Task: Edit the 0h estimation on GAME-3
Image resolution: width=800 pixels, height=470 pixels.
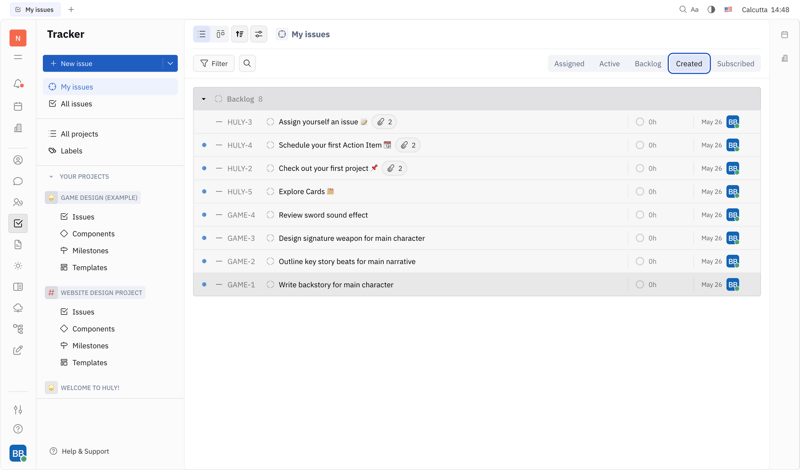Action: click(x=646, y=238)
